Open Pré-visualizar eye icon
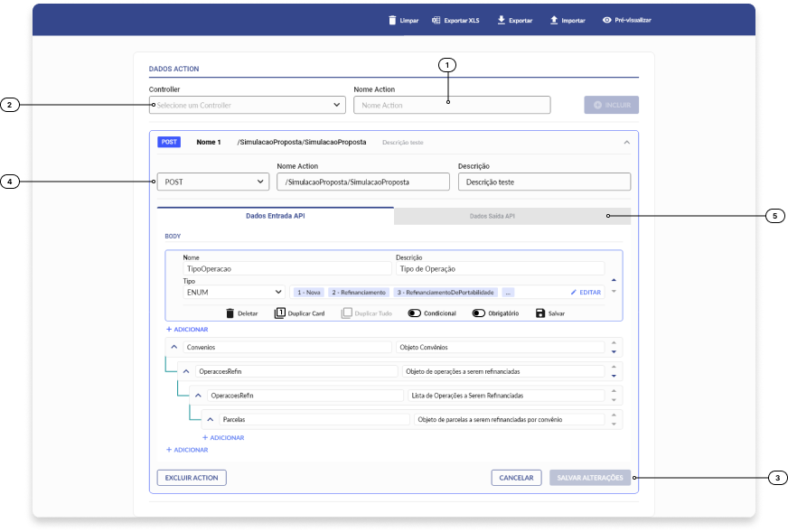This screenshot has height=532, width=788. point(607,20)
